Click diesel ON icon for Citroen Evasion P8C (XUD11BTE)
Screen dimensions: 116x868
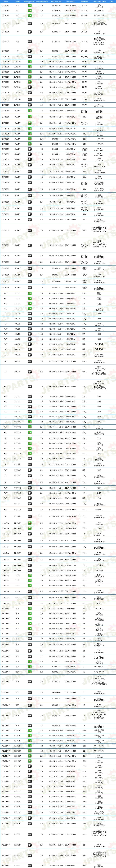(30, 105)
